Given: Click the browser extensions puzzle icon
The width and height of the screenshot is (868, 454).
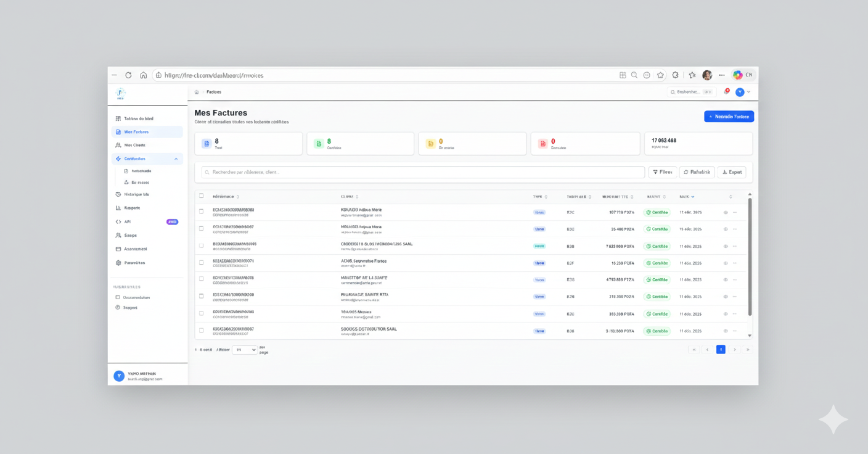Looking at the screenshot, I should point(675,75).
